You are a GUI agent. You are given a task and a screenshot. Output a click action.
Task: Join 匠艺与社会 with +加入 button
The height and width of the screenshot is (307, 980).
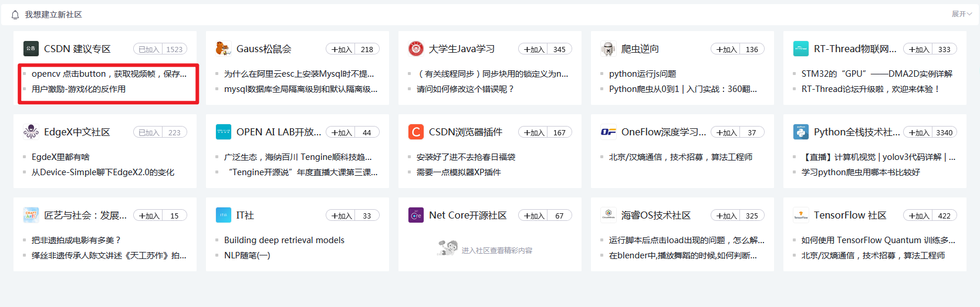coord(149,216)
